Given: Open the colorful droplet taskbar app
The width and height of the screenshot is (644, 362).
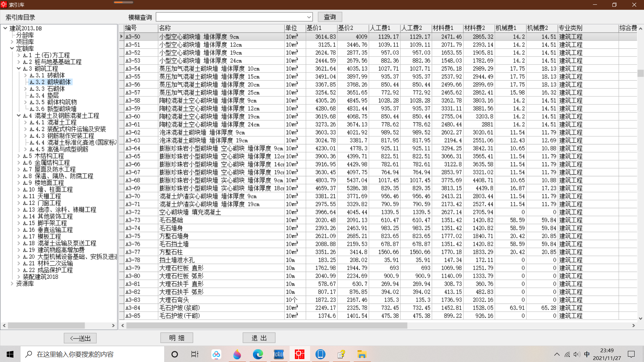Looking at the screenshot, I should pyautogui.click(x=237, y=354).
